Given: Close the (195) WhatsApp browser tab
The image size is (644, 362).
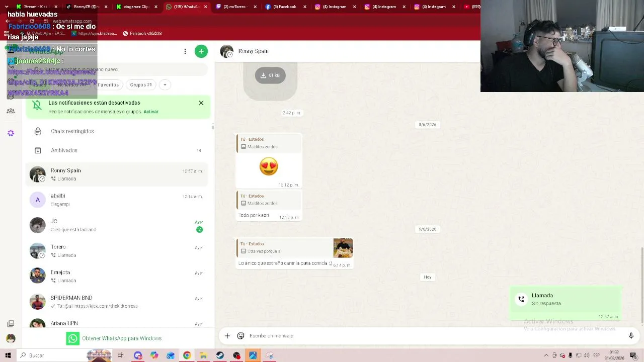Looking at the screenshot, I should pyautogui.click(x=205, y=7).
